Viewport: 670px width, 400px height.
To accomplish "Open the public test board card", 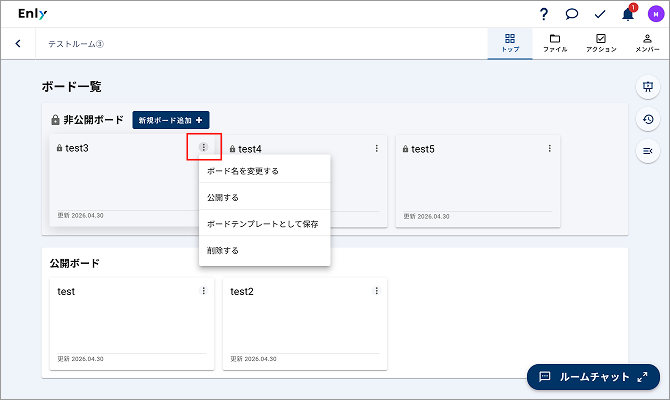I will pos(132,324).
